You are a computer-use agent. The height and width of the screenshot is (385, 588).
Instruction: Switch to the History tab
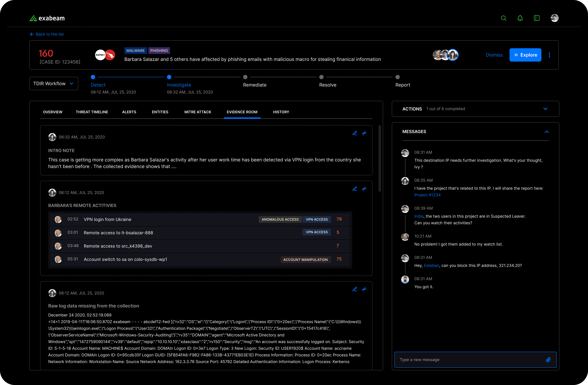281,112
